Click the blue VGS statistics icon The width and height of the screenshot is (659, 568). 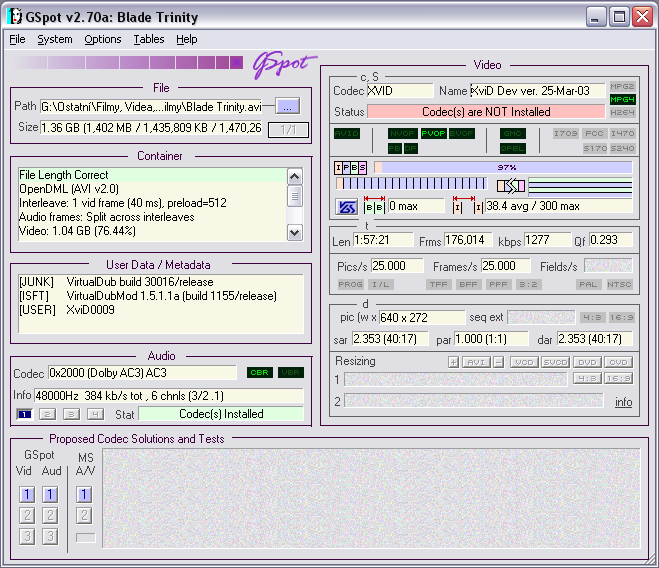(x=346, y=206)
